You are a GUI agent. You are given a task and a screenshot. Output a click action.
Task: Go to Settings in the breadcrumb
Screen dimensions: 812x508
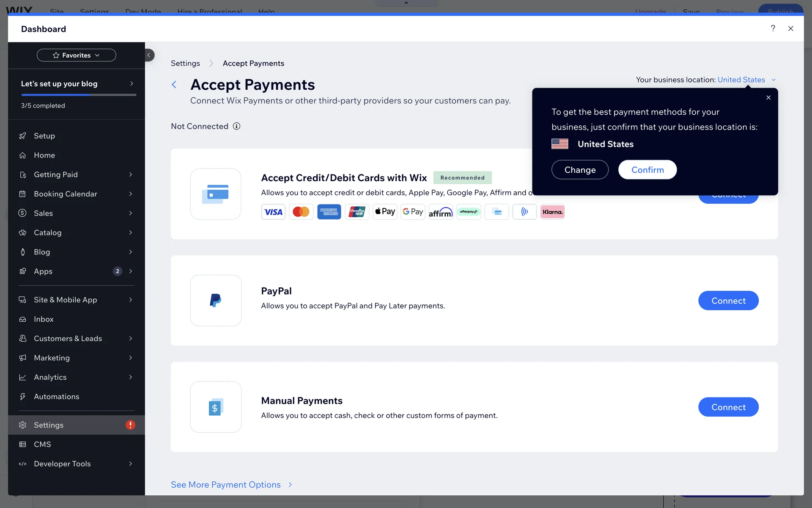185,63
